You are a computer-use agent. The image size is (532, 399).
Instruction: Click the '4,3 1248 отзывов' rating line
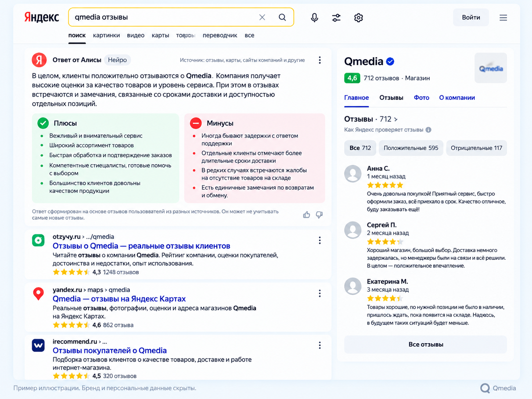point(96,272)
